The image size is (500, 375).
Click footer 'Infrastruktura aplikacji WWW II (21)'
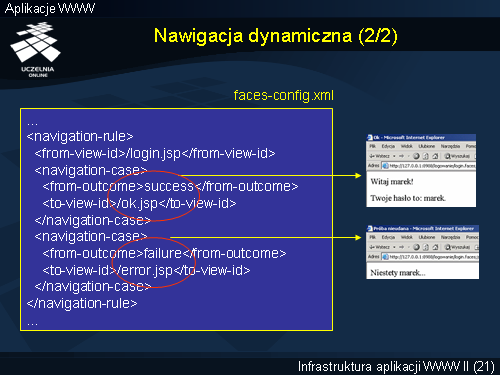coord(396,366)
